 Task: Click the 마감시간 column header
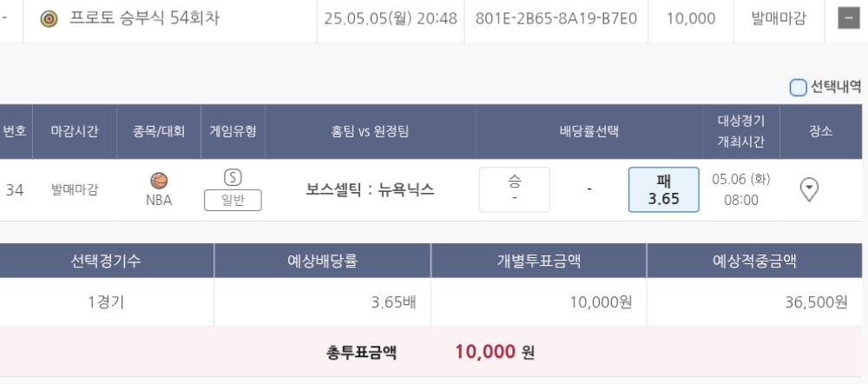point(75,131)
